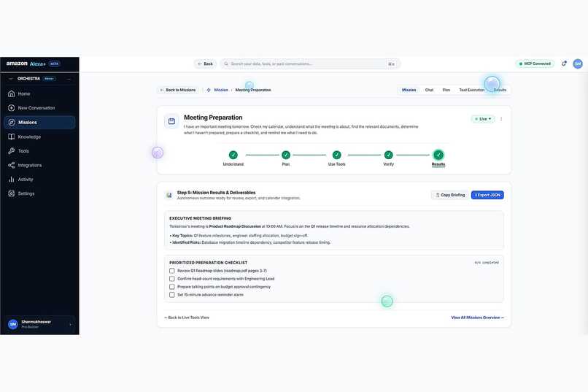Viewport: 588px width, 392px height.
Task: Check Confirm head-count requirements checkbox
Action: pyautogui.click(x=172, y=279)
